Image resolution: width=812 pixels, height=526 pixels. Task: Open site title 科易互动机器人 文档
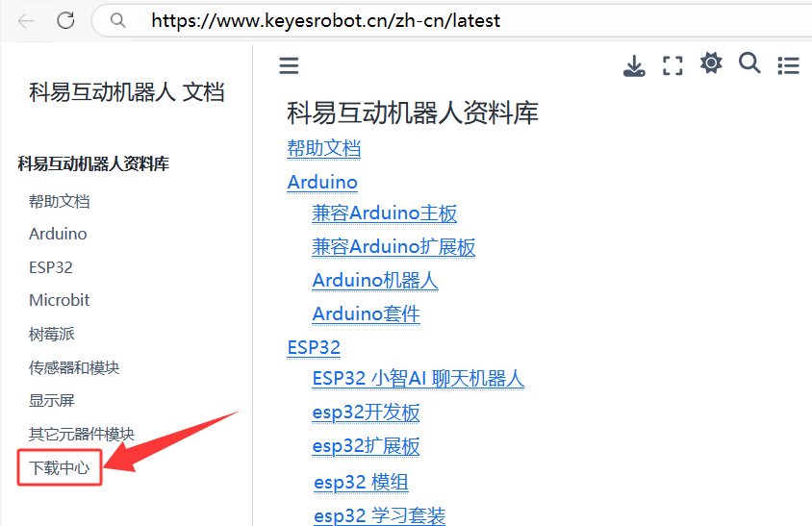coord(126,92)
